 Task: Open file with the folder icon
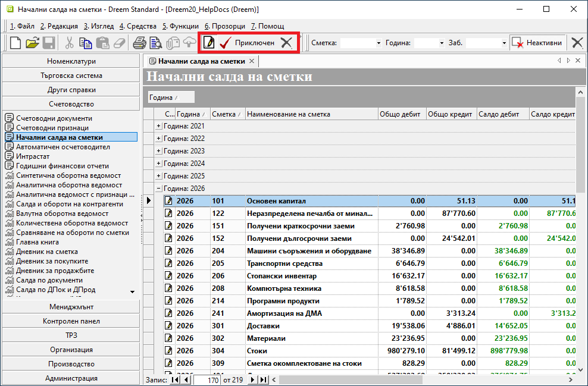32,43
